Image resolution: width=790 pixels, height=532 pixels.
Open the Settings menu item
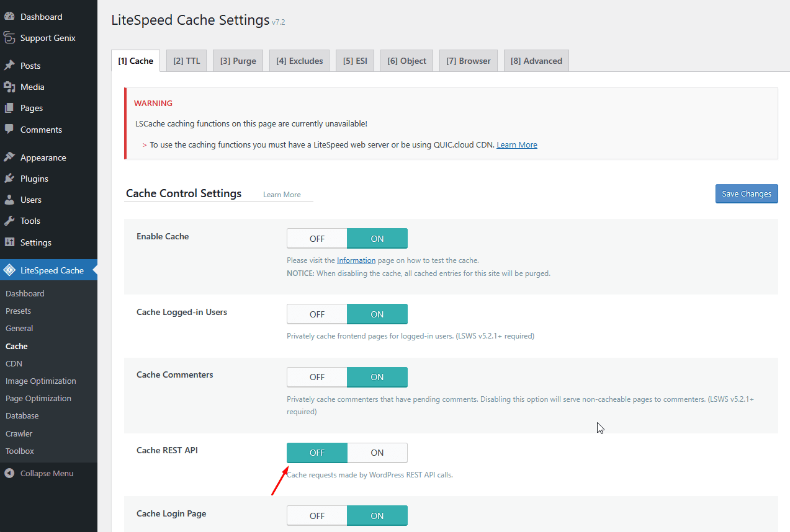point(48,242)
